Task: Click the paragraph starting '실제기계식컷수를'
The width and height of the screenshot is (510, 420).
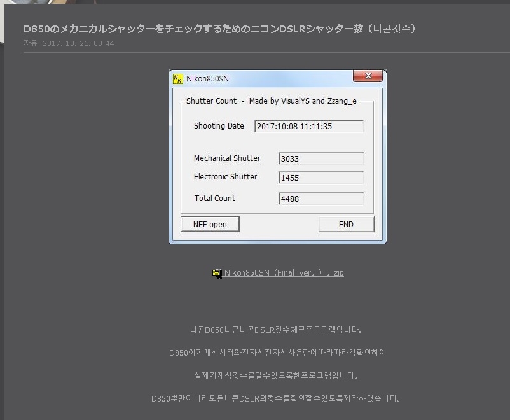Action: 276,375
